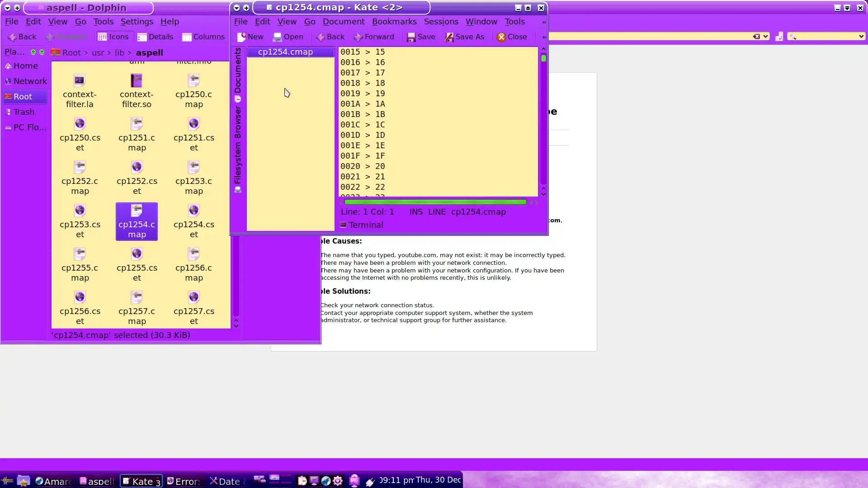Select Home in the Places panel
This screenshot has width=868, height=488.
coord(25,66)
